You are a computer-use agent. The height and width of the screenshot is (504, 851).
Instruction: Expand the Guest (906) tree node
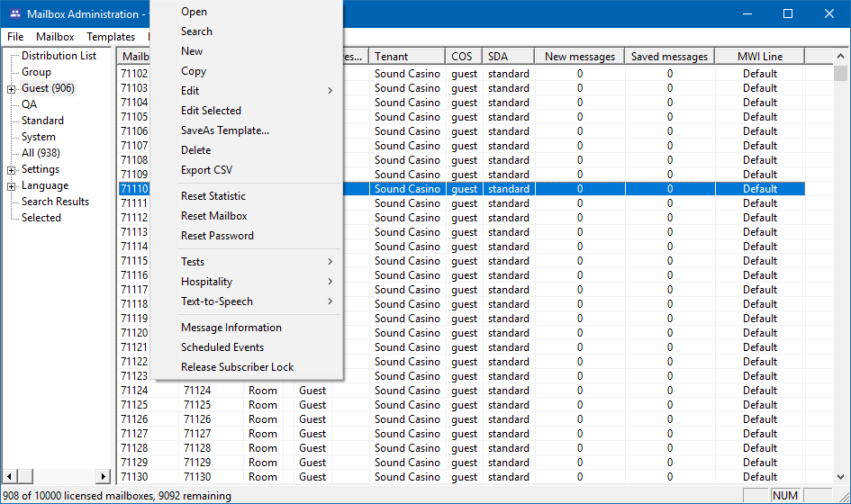click(x=12, y=88)
